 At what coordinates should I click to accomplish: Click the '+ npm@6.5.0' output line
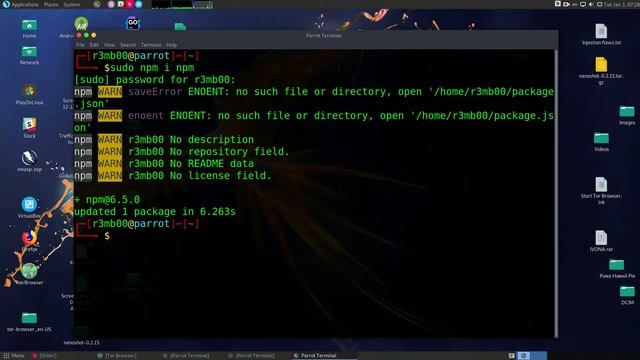pyautogui.click(x=107, y=200)
